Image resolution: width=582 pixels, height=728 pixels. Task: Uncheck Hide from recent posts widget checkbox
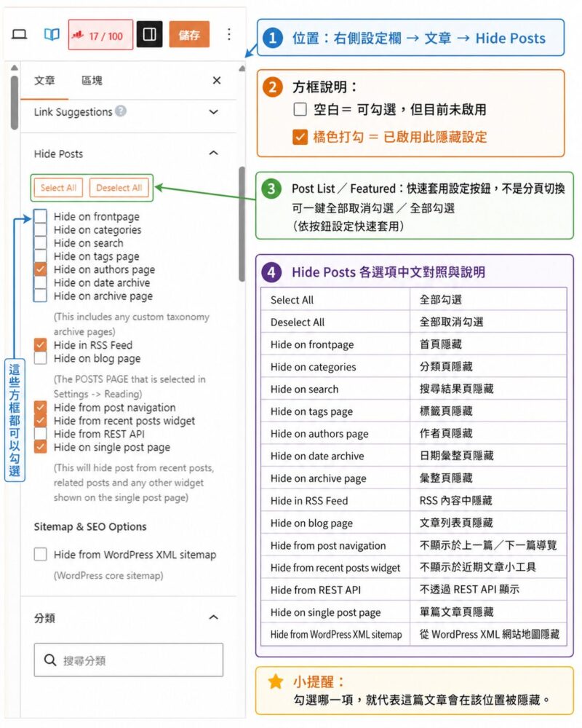[x=41, y=420]
